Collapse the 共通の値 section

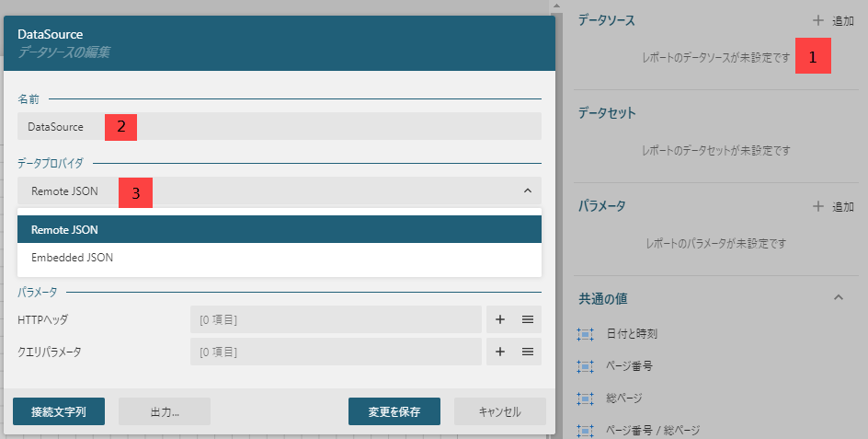(838, 298)
